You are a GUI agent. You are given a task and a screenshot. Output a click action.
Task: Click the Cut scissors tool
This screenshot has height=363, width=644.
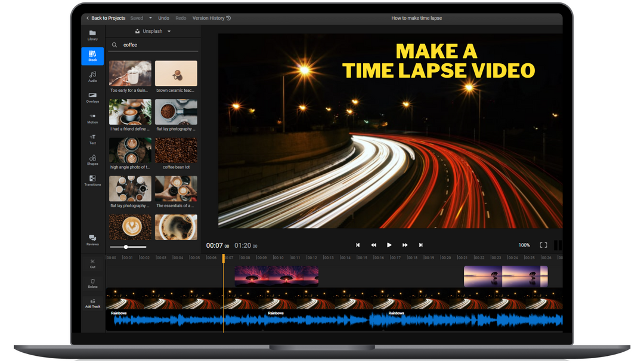pyautogui.click(x=92, y=263)
